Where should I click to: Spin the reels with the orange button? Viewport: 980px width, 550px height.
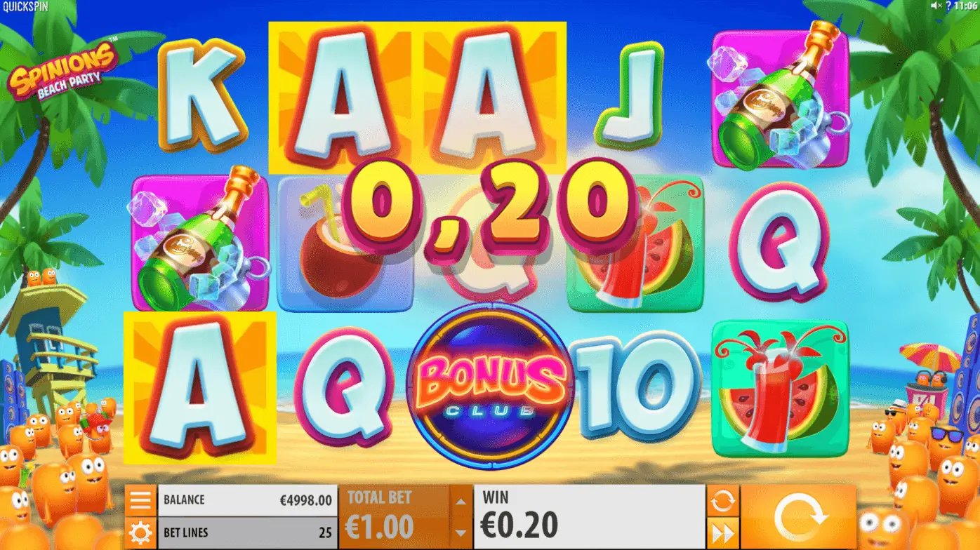tap(799, 517)
